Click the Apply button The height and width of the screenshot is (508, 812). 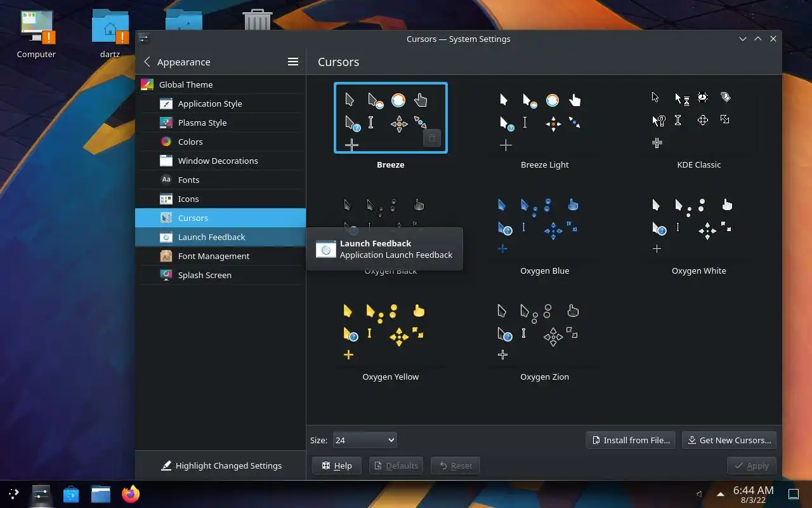pos(752,465)
